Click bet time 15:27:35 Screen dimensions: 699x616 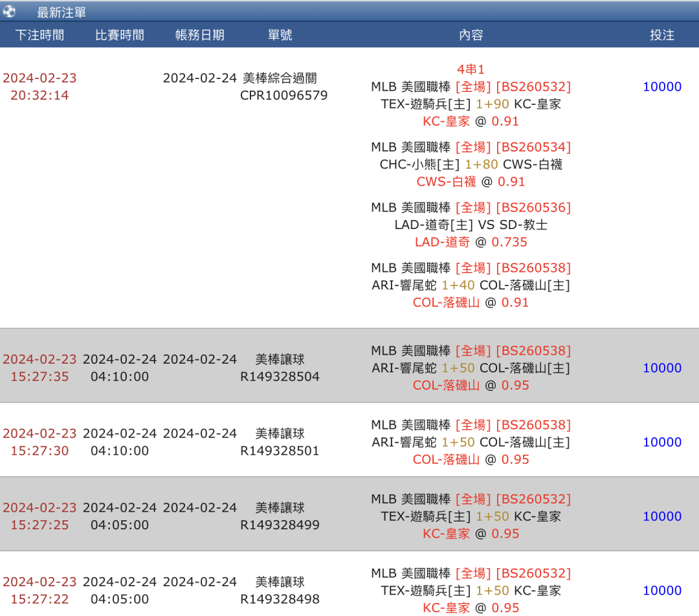pyautogui.click(x=39, y=377)
